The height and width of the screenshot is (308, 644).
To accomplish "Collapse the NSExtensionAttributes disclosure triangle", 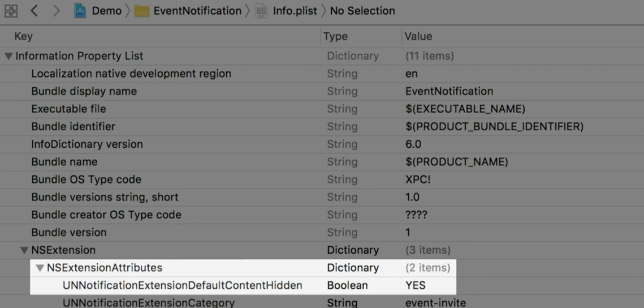I will click(40, 268).
